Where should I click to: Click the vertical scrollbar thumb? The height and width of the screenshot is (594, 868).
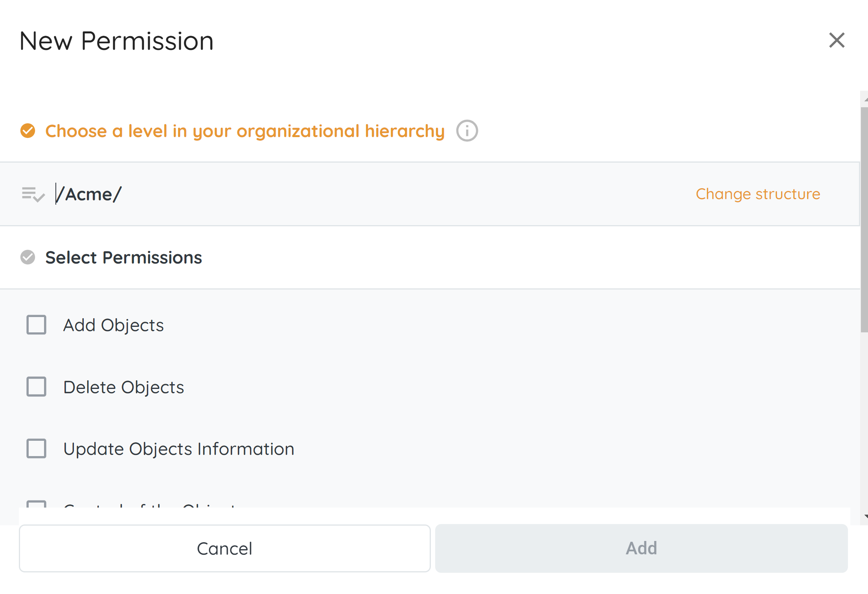(864, 220)
